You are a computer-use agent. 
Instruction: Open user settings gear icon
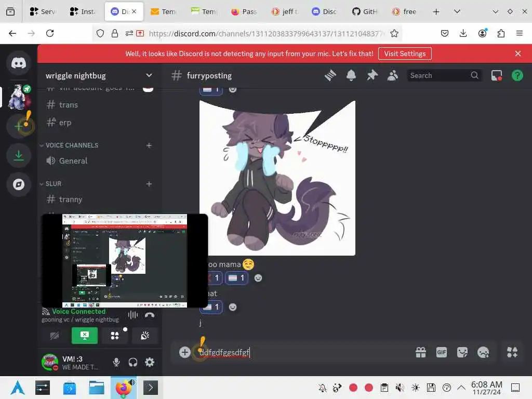(x=150, y=362)
